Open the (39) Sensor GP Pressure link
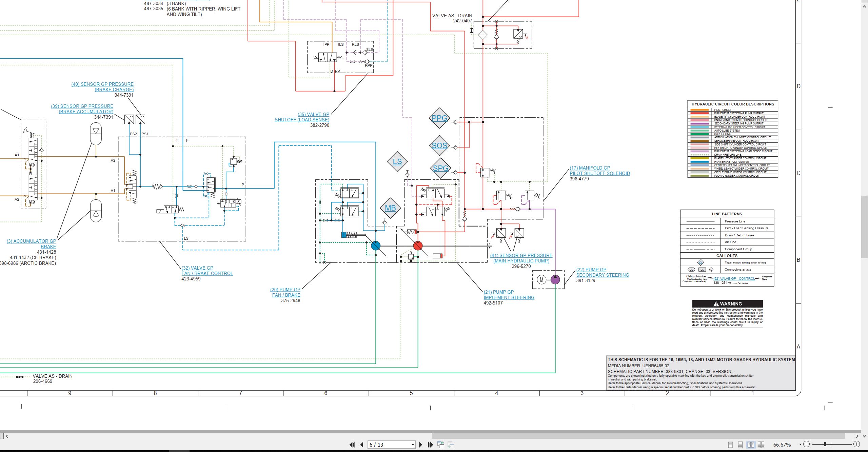868x452 pixels. coord(82,109)
